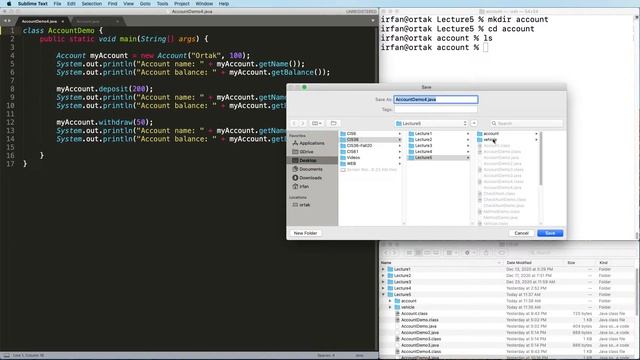Click the tab scroll arrows in Sublime
This screenshot has width=640, height=360.
click(7, 21)
